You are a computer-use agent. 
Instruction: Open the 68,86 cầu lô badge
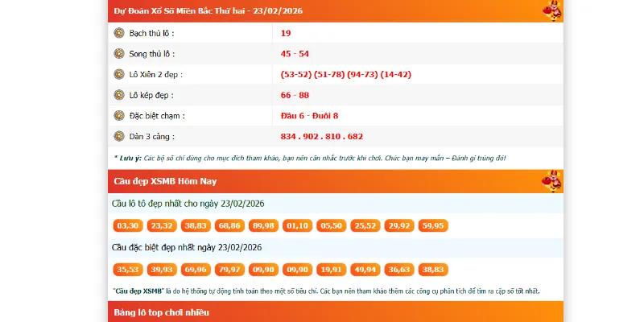pyautogui.click(x=229, y=225)
